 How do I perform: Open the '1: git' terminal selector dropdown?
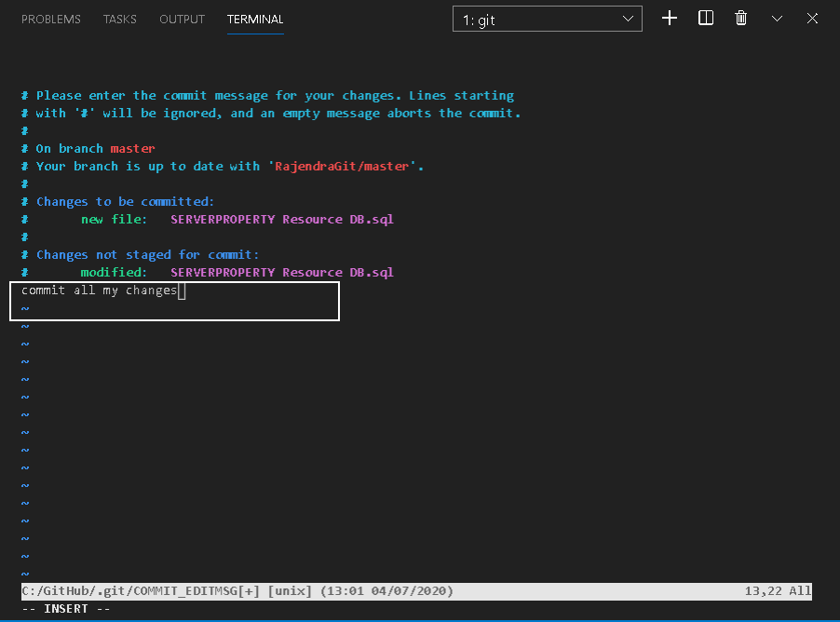(x=547, y=20)
